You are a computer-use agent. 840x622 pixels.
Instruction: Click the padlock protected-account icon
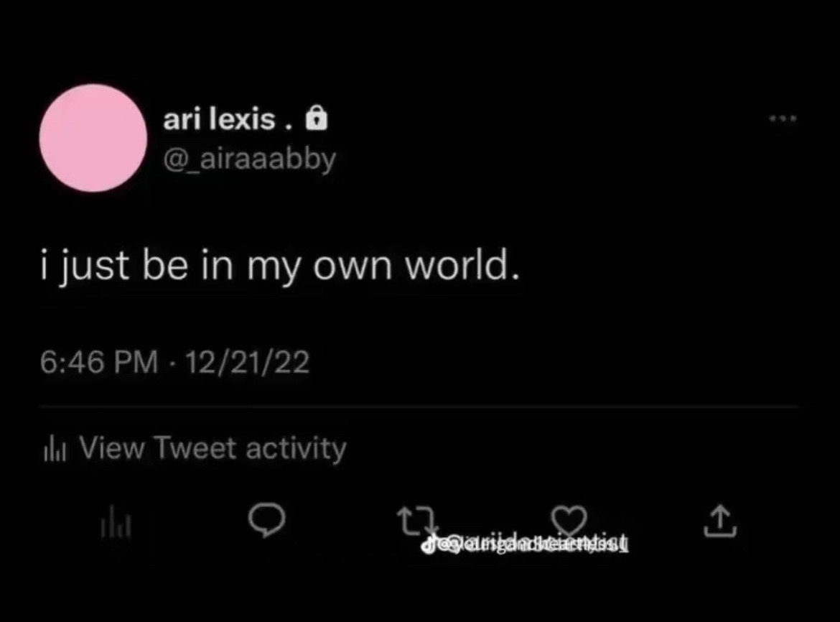[314, 119]
